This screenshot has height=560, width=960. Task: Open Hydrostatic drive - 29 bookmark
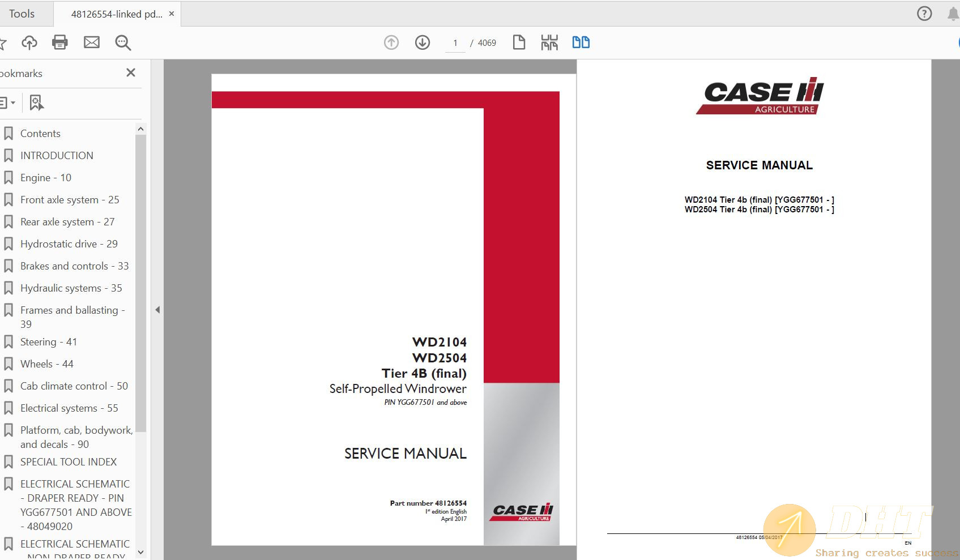coord(69,244)
